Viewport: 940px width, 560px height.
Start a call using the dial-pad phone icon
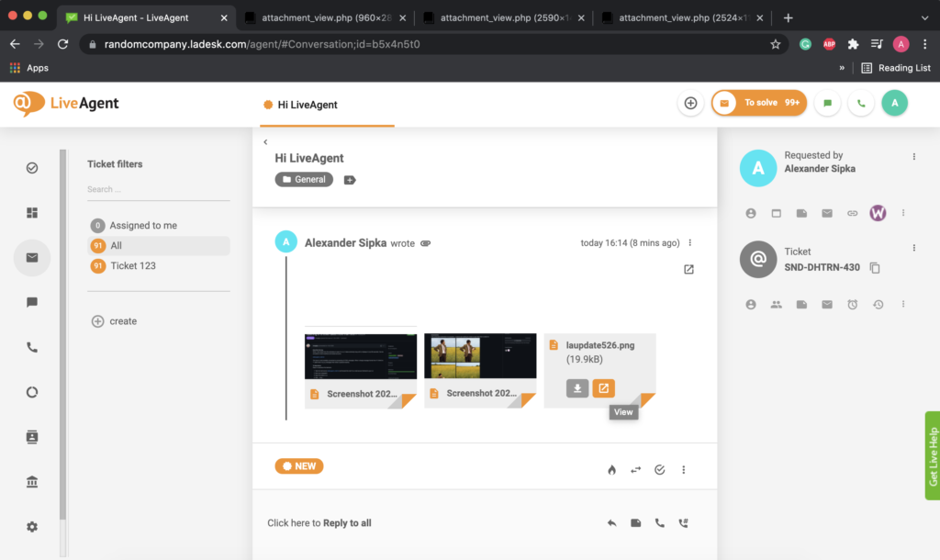coord(683,522)
